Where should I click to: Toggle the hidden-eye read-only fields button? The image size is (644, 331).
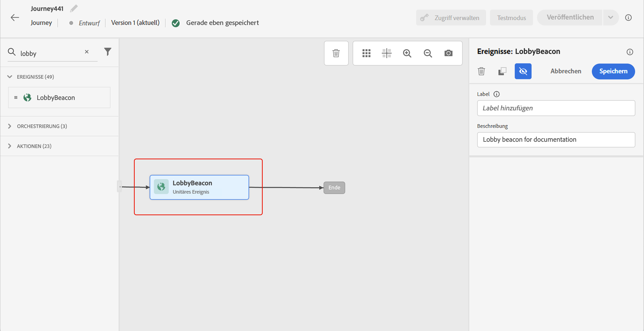tap(523, 71)
